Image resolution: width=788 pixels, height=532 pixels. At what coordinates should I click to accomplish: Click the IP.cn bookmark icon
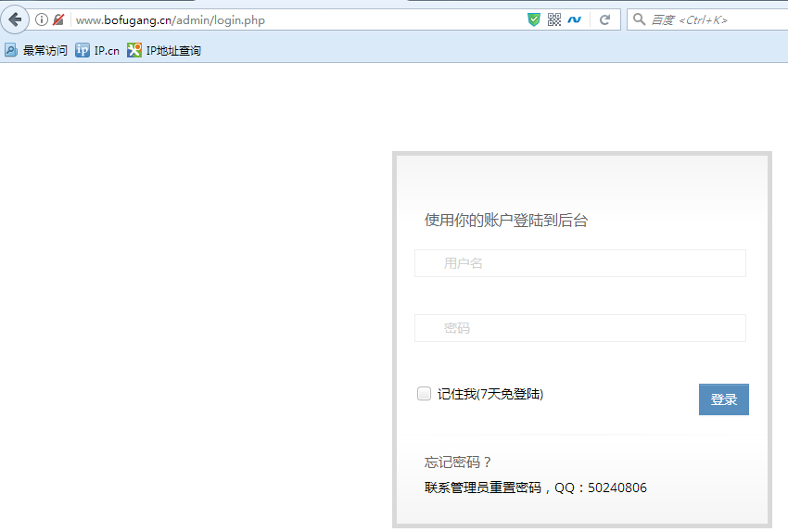[x=83, y=50]
